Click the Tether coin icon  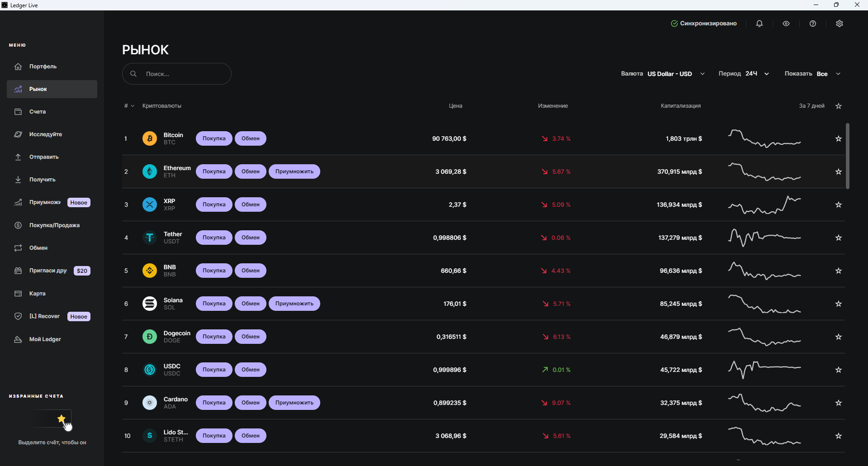(150, 238)
